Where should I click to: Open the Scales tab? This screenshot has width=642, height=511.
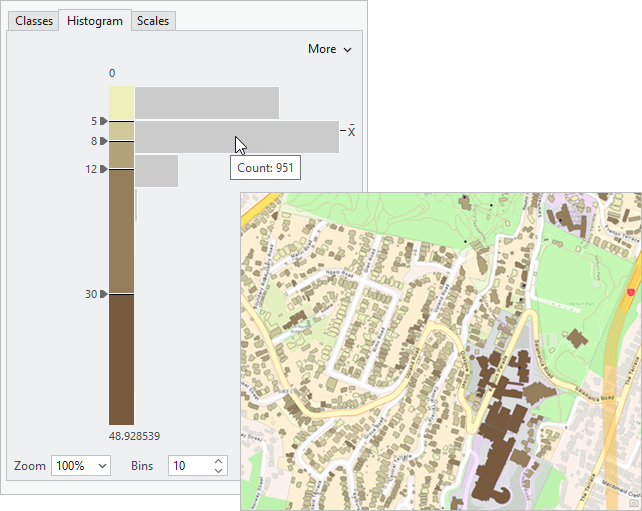tap(153, 21)
